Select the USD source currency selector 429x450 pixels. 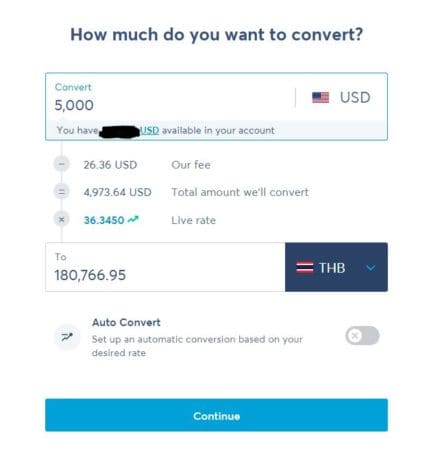coord(341,98)
